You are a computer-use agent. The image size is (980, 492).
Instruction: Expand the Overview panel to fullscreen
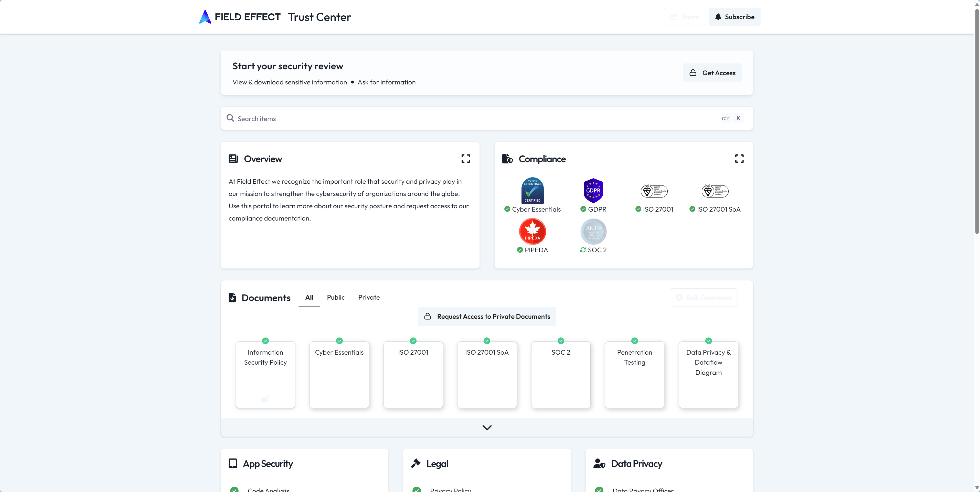click(x=466, y=159)
